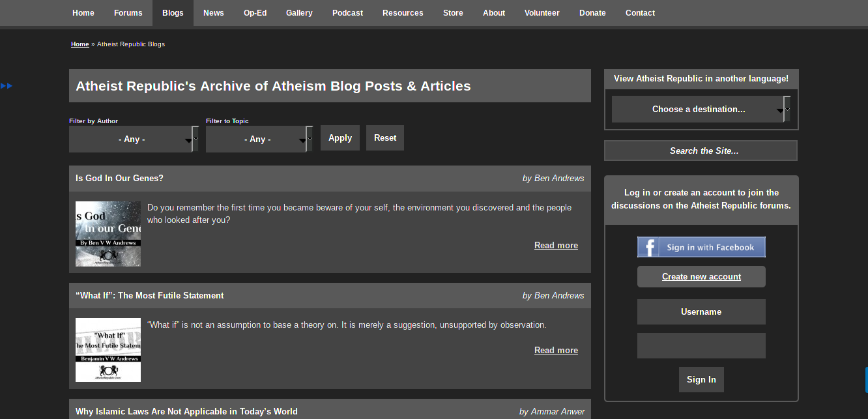
Task: Open the About menu item
Action: click(x=494, y=13)
